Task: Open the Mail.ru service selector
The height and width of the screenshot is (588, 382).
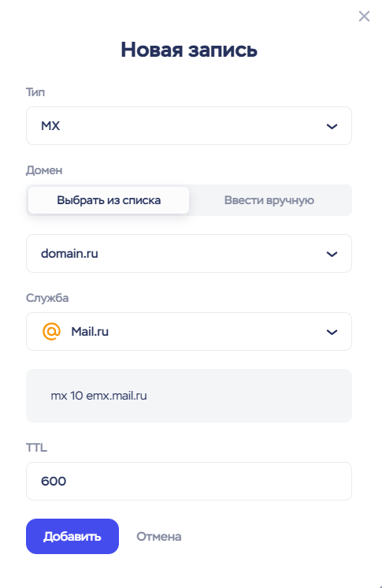Action: coord(189,332)
